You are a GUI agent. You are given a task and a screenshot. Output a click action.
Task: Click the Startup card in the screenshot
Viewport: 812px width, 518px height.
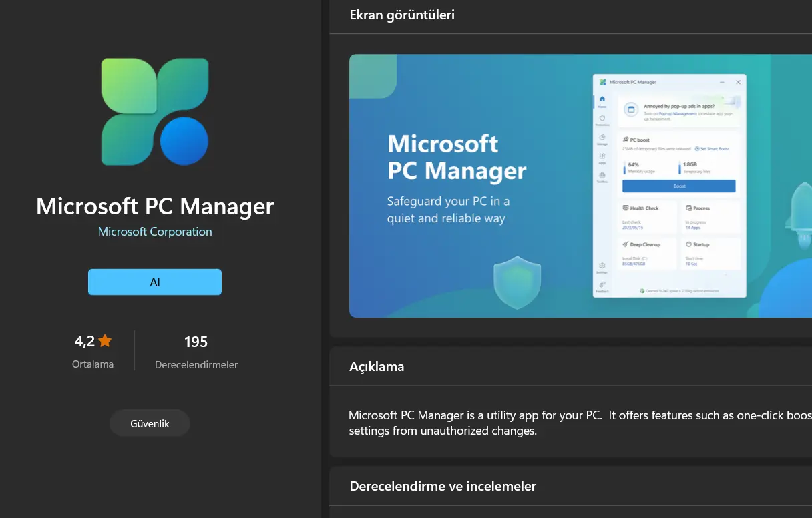[x=711, y=254]
